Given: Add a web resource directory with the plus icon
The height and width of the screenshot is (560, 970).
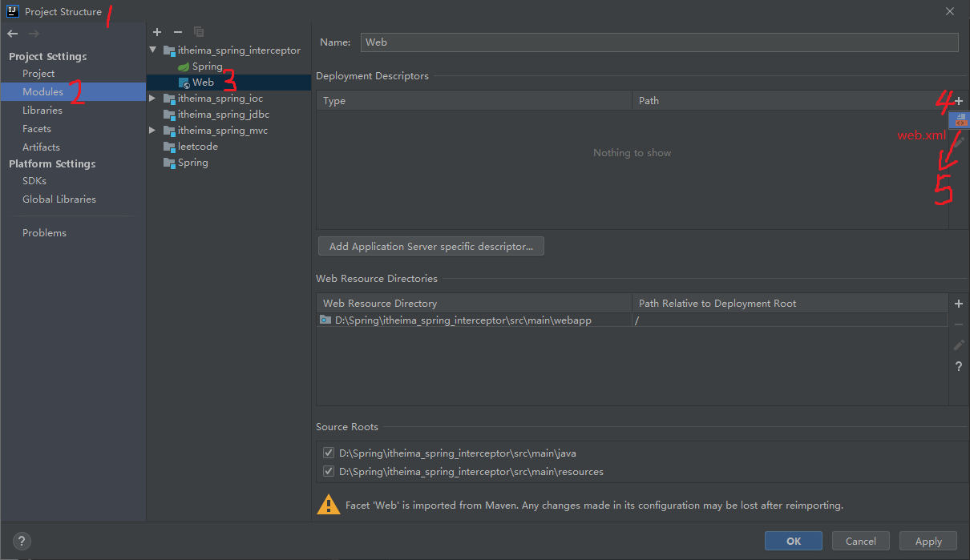Looking at the screenshot, I should [959, 304].
